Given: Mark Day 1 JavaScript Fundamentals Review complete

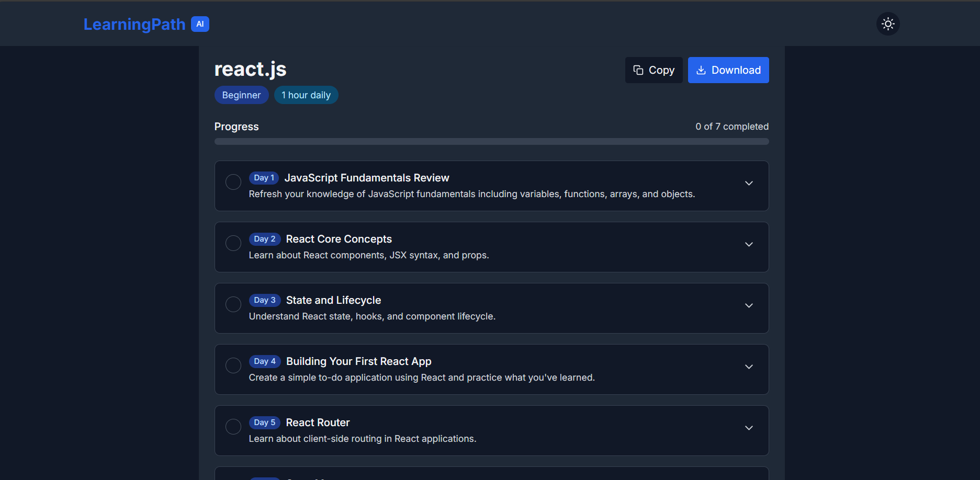Looking at the screenshot, I should [x=233, y=182].
